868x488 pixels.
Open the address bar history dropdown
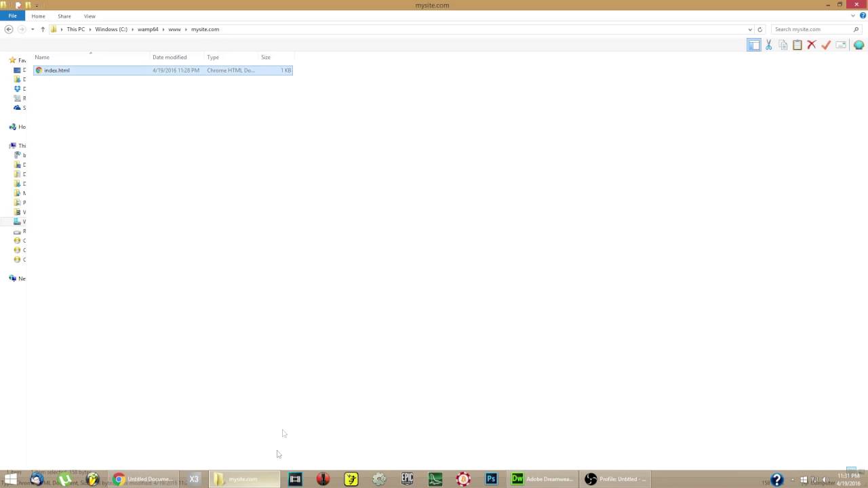(x=750, y=29)
